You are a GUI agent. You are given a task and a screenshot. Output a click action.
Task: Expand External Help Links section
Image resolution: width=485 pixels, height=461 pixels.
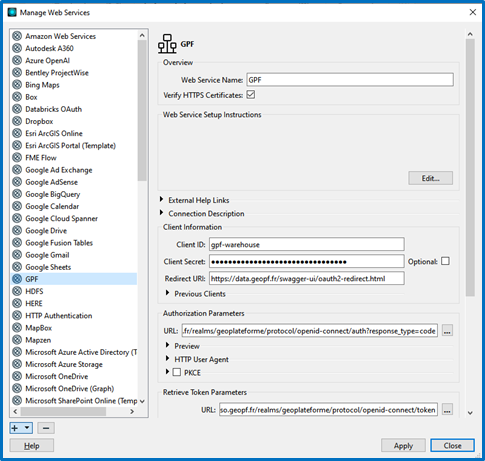click(161, 199)
